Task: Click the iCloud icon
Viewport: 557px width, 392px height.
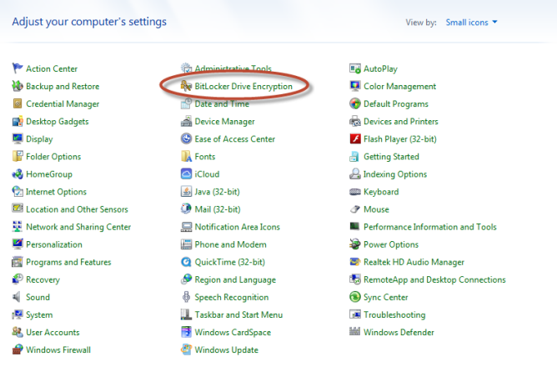Action: 186,173
